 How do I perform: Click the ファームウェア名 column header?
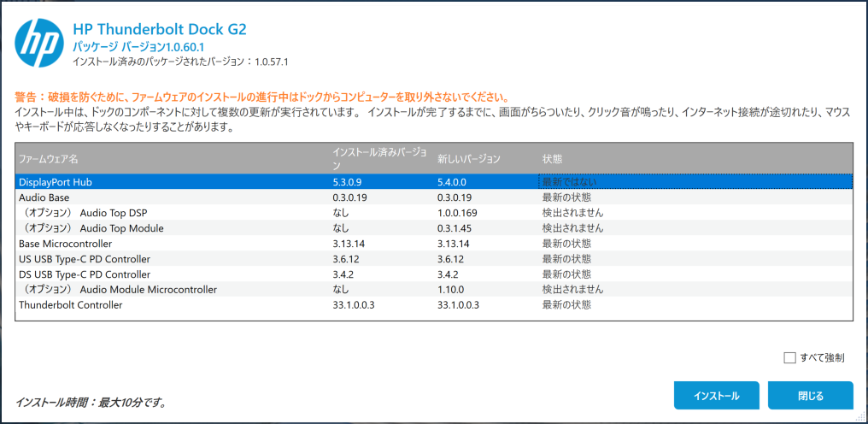(173, 158)
